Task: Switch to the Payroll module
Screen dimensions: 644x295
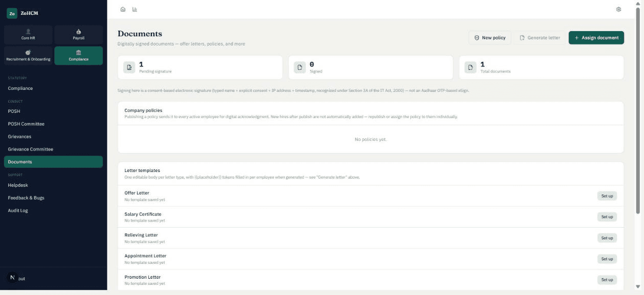Action: pos(78,34)
